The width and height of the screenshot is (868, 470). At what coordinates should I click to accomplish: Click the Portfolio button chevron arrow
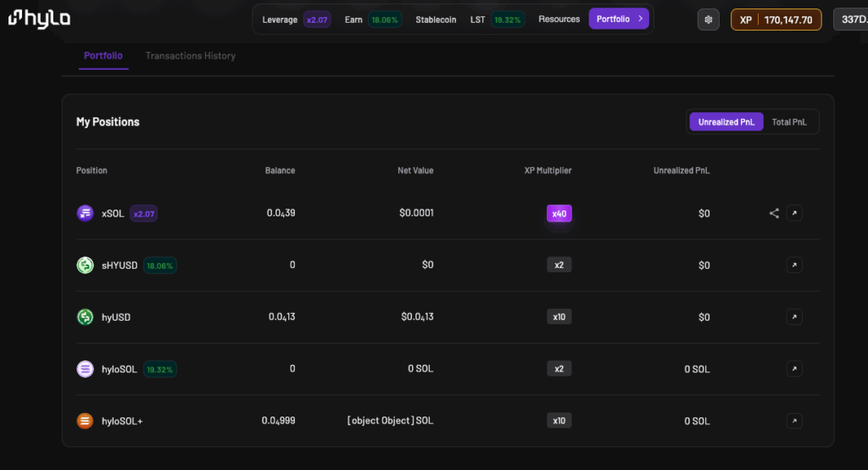pos(641,19)
